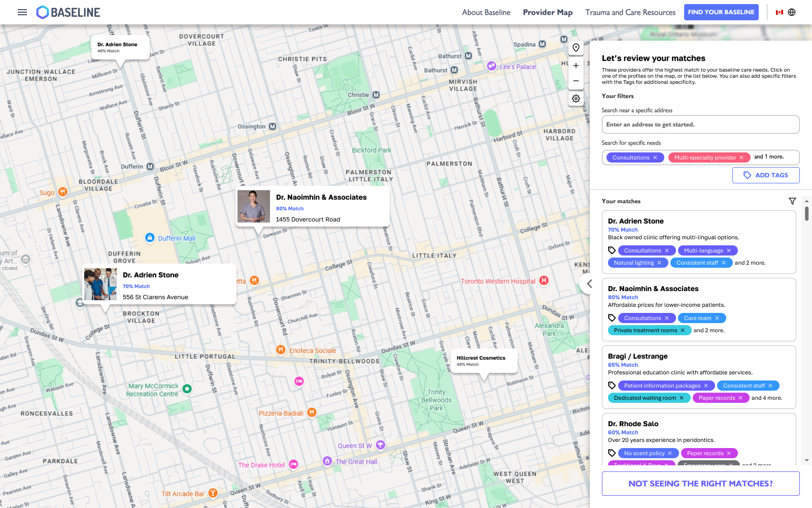Collapse the side panel with chevron

[x=589, y=284]
